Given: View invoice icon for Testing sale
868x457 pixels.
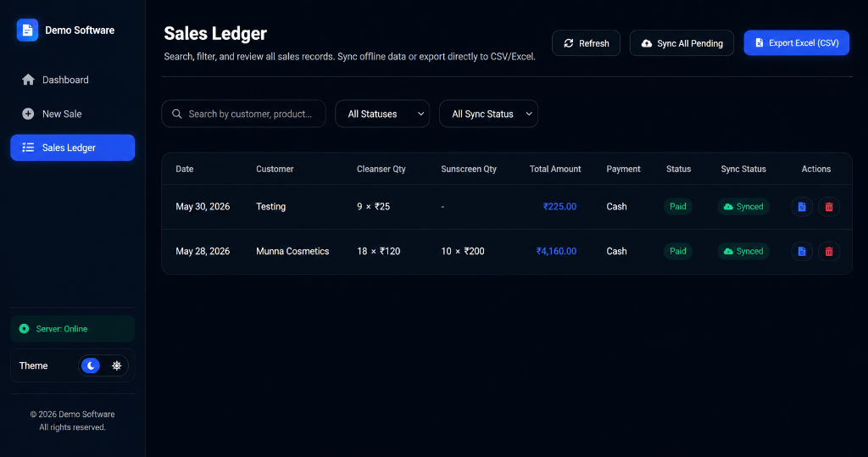Looking at the screenshot, I should pos(802,207).
